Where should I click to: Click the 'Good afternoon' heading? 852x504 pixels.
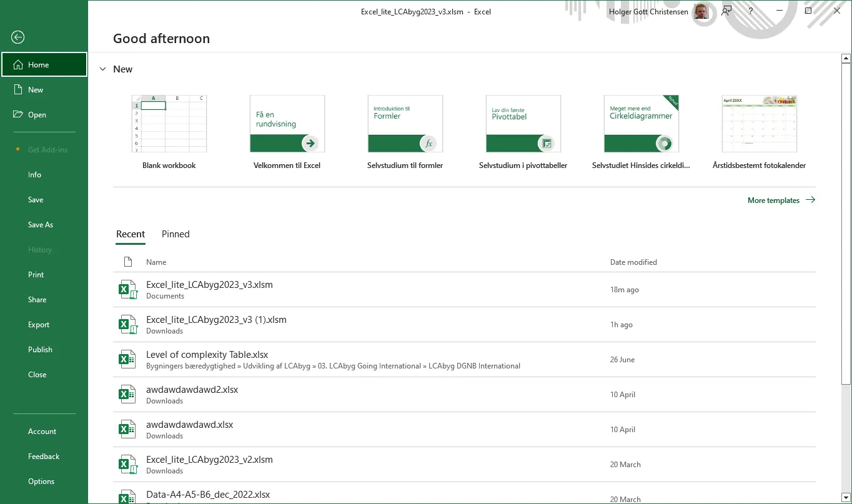pyautogui.click(x=161, y=39)
